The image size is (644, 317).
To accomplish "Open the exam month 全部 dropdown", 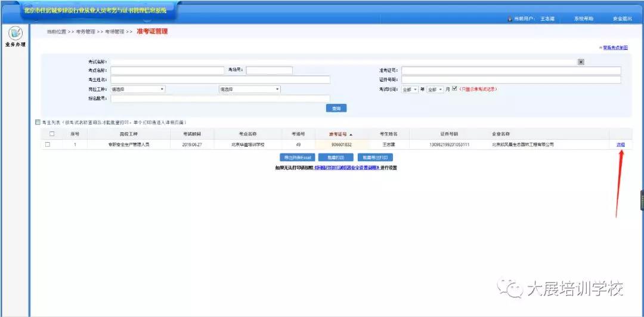I will 435,90.
